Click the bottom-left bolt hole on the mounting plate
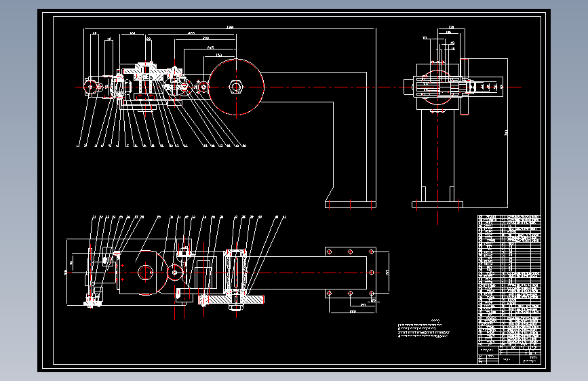588x381 pixels. click(x=329, y=294)
